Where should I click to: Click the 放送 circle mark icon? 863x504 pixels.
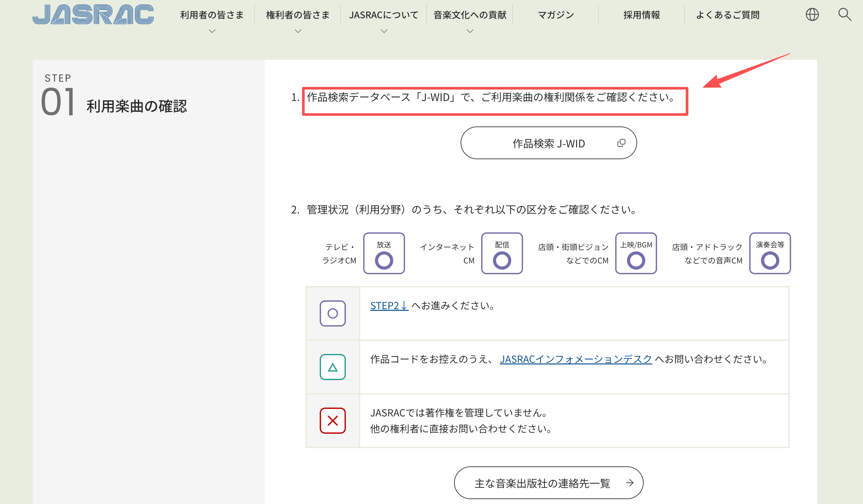(384, 260)
